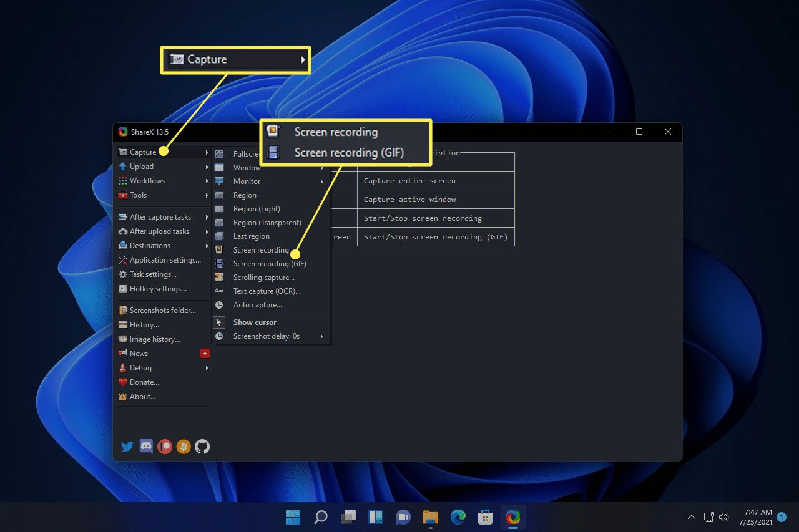Open the Discord icon link
Viewport: 799px width, 532px height.
coord(146,447)
